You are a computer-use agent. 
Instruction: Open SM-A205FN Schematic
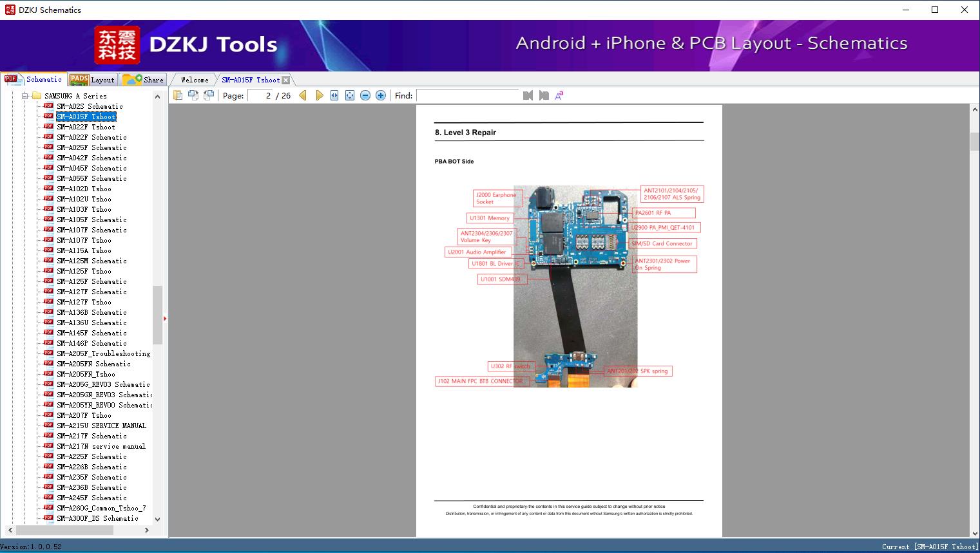pos(93,364)
